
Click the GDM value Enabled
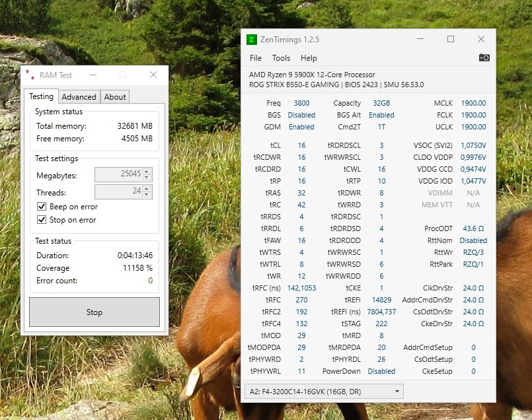(x=301, y=127)
